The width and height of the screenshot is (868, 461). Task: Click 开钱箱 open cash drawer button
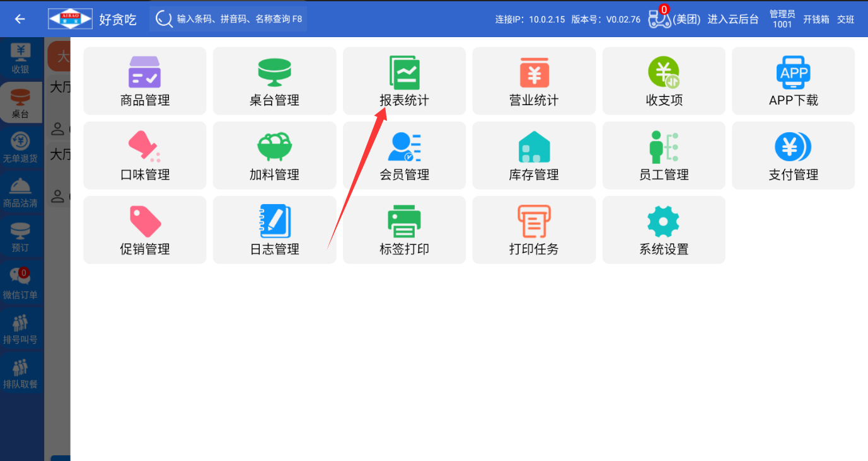pyautogui.click(x=816, y=19)
